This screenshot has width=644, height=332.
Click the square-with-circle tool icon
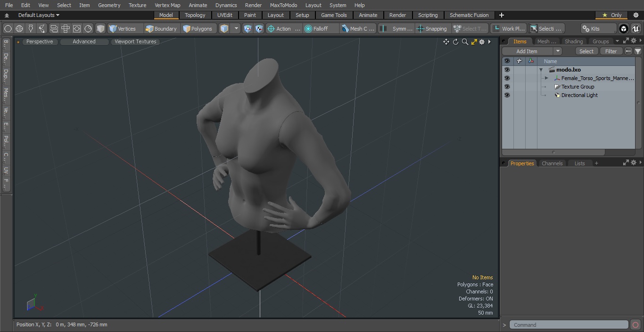click(x=76, y=29)
